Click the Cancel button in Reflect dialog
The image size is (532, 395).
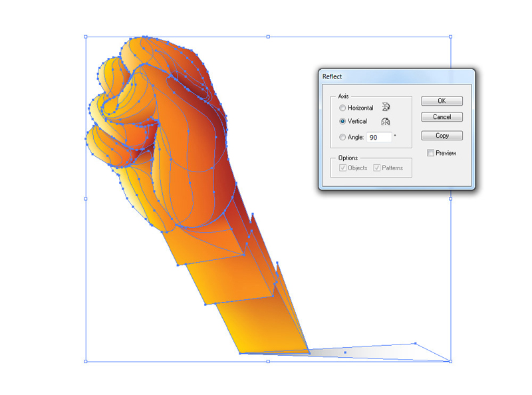coord(442,117)
